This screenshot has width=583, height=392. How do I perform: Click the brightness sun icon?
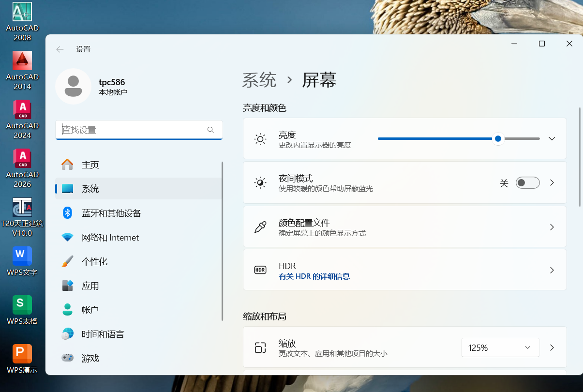click(x=260, y=139)
